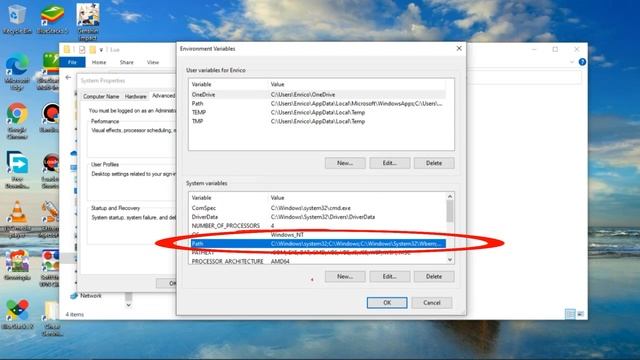
Task: Collapse the Explorer ribbon chevron
Action: click(x=571, y=62)
